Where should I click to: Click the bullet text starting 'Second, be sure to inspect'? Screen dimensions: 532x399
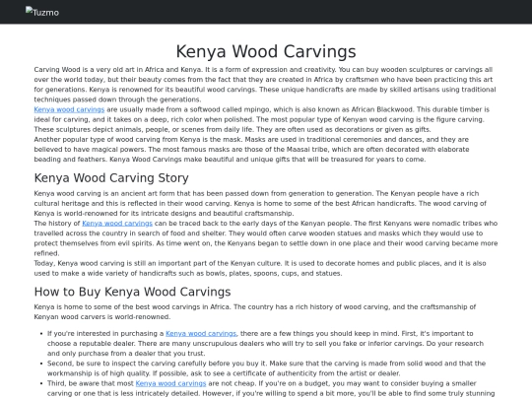(266, 368)
